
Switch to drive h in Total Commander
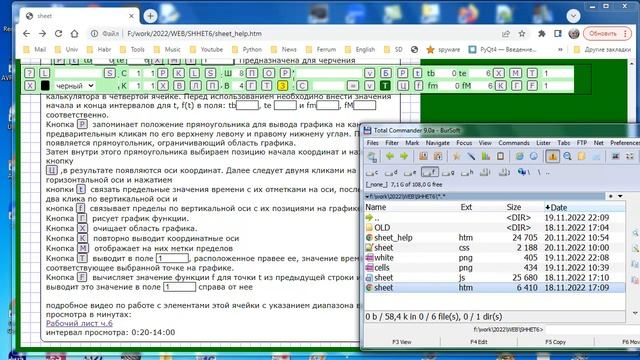click(x=467, y=173)
